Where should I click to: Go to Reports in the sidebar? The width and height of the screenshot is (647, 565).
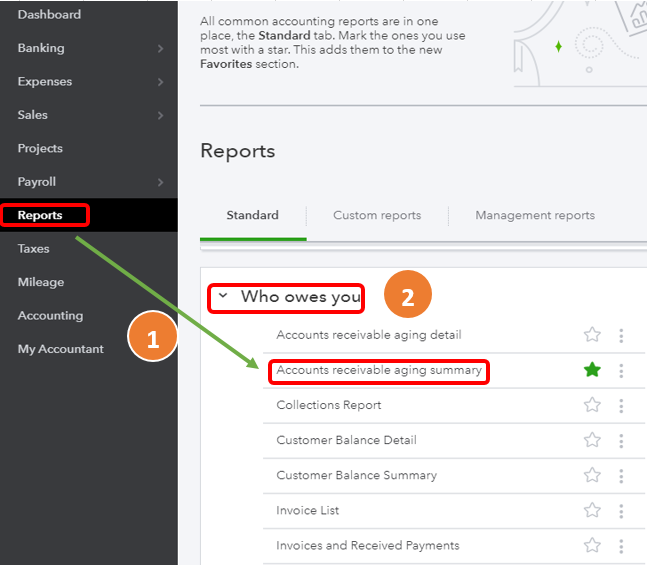tap(40, 215)
